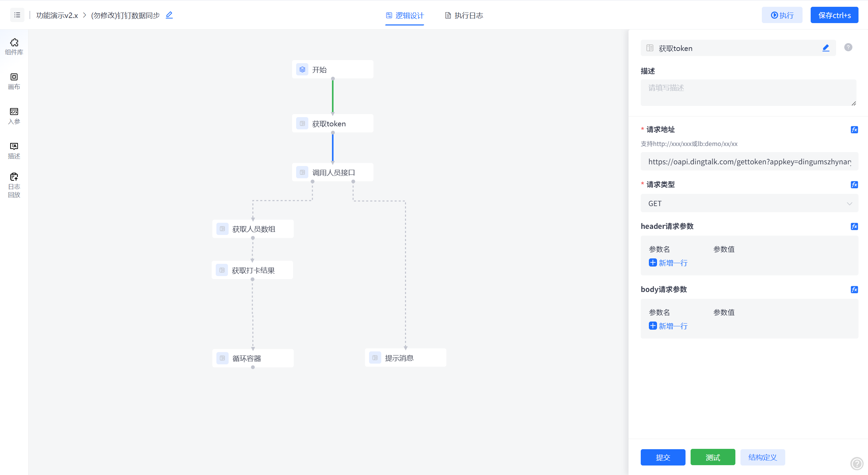This screenshot has height=475, width=868.
Task: Switch to the 执行日志 tab
Action: coord(464,15)
